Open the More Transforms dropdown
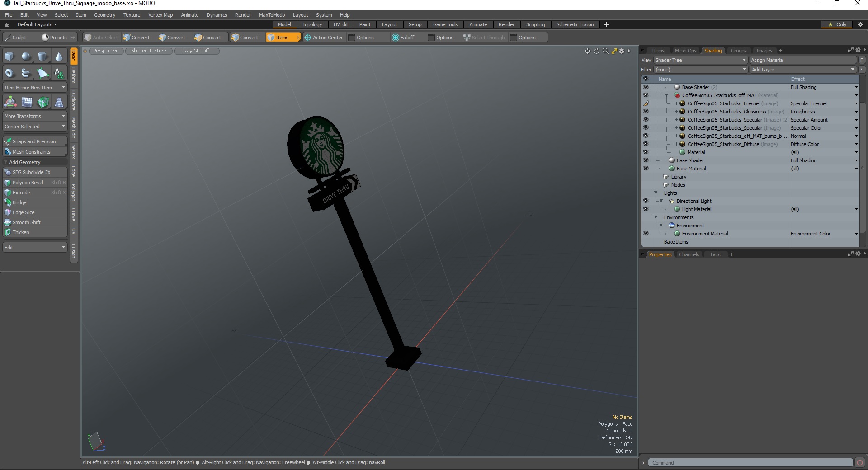 (35, 116)
